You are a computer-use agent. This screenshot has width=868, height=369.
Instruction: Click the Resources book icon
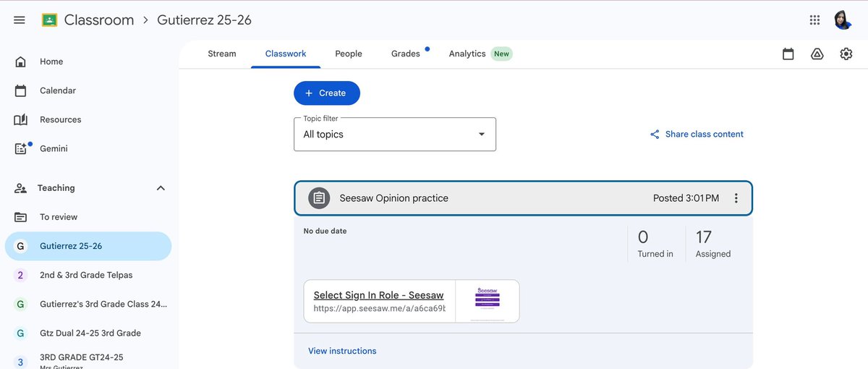(x=21, y=119)
